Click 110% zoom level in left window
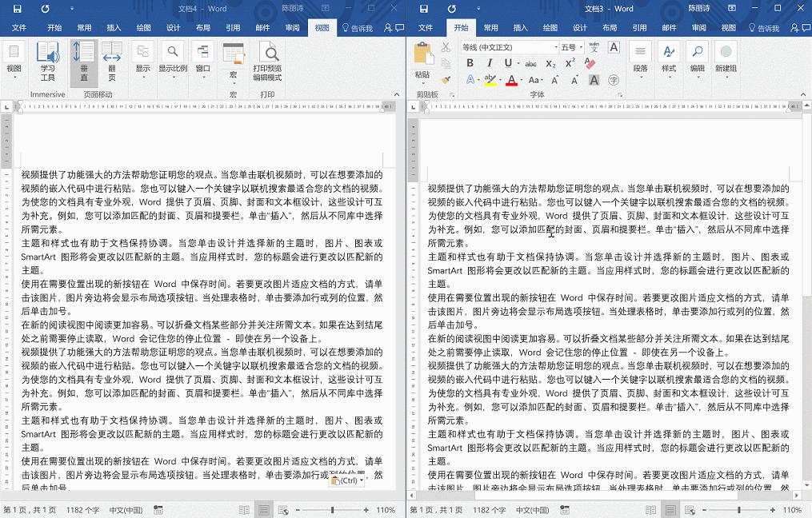Image resolution: width=812 pixels, height=518 pixels. click(386, 510)
